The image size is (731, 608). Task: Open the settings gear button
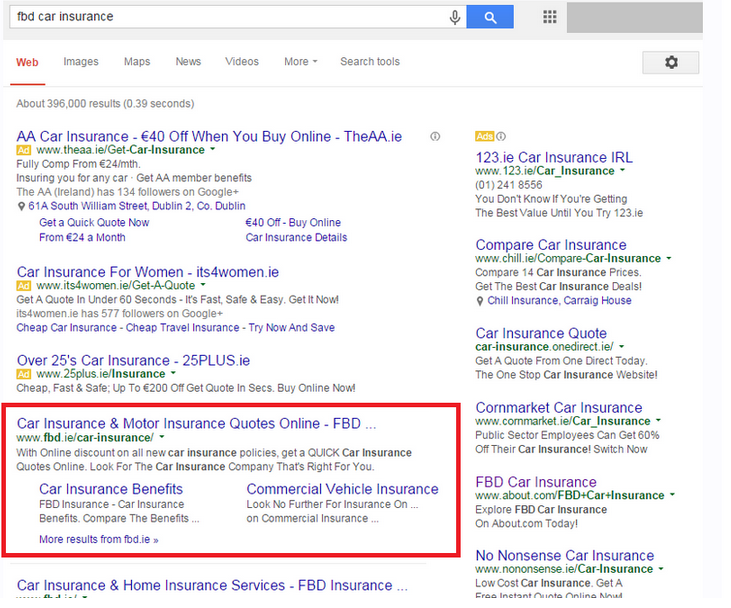coord(670,62)
